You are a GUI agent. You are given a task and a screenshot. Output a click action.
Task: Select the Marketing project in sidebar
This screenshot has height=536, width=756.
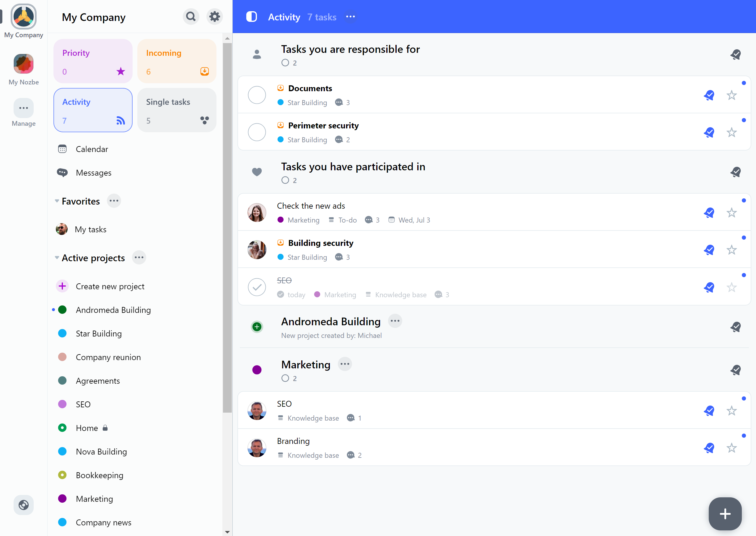pos(94,498)
